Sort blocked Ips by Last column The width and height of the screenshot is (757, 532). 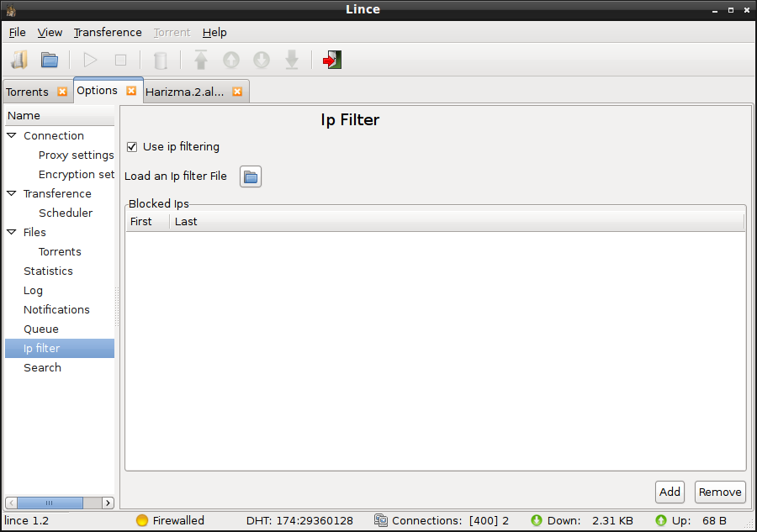pos(457,221)
